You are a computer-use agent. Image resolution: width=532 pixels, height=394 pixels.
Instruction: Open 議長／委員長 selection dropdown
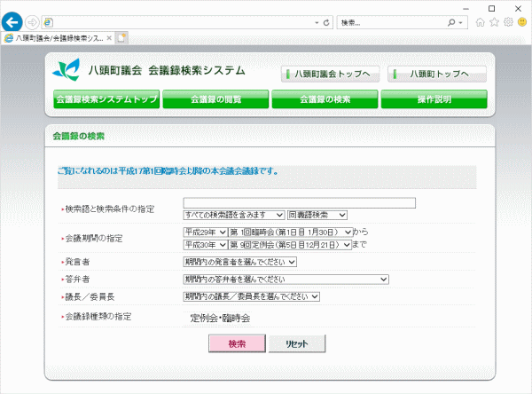point(252,297)
